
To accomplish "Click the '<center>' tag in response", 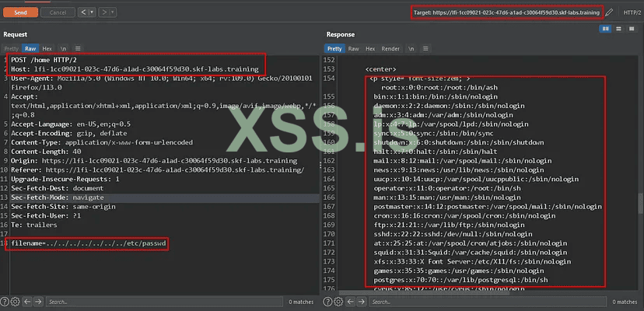I will pos(381,69).
